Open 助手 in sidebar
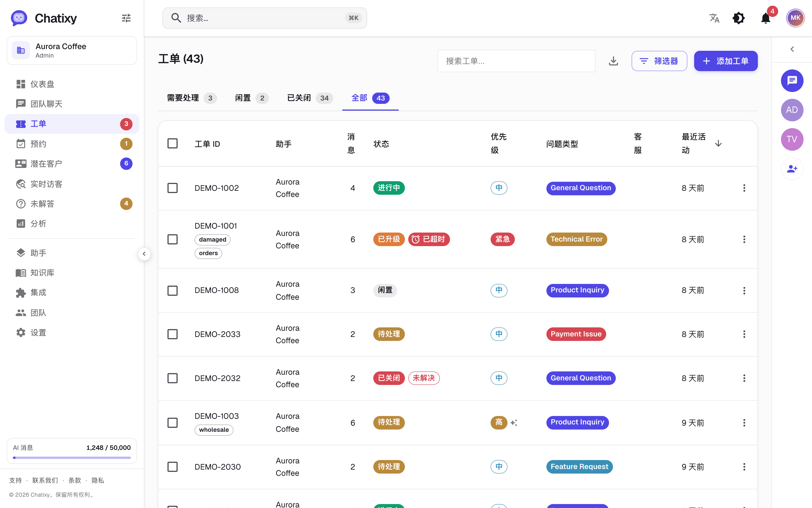This screenshot has width=812, height=508. point(72,253)
